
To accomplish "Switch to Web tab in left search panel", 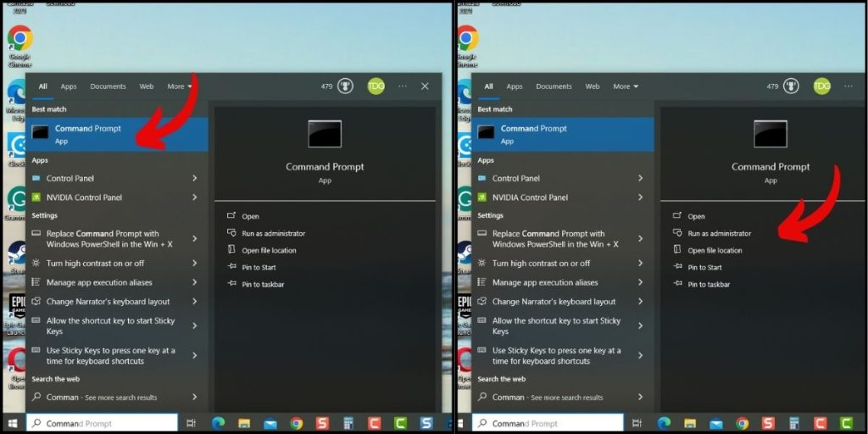I will click(x=146, y=86).
